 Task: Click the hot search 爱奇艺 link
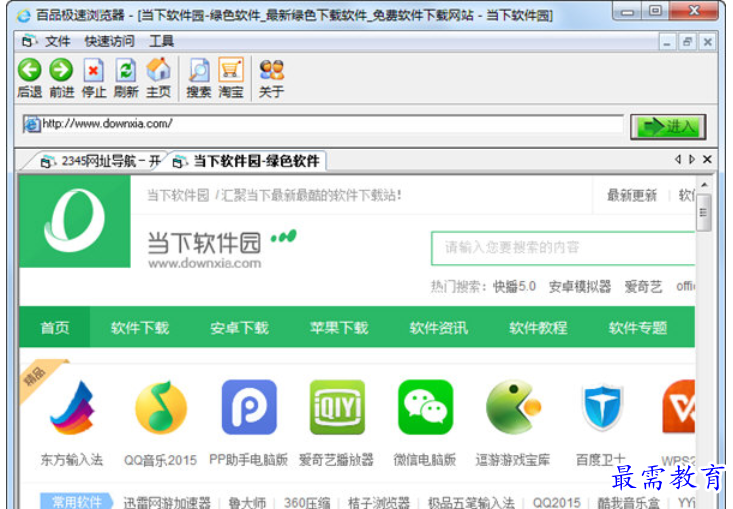point(643,286)
